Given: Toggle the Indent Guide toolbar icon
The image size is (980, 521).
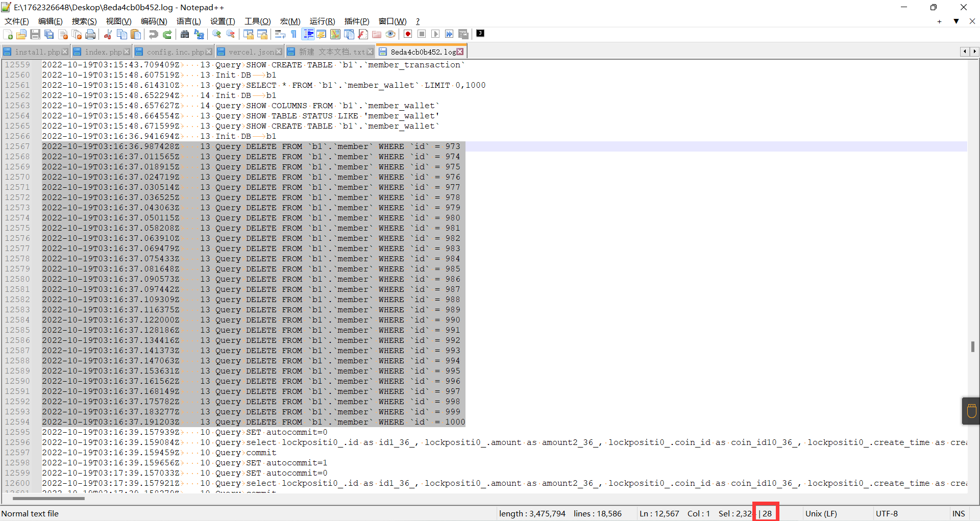Looking at the screenshot, I should [308, 34].
